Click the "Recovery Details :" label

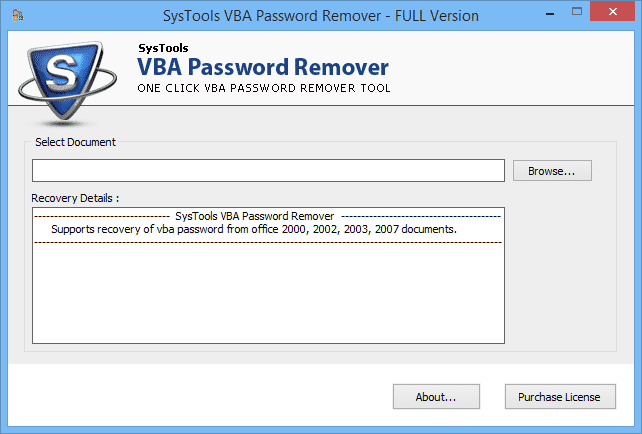(75, 198)
